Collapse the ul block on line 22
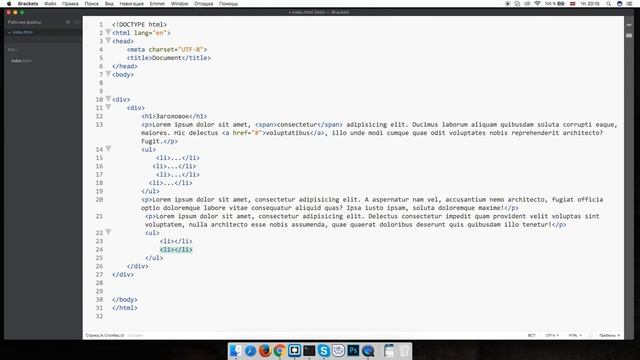This screenshot has height=360, width=640. pos(108,232)
